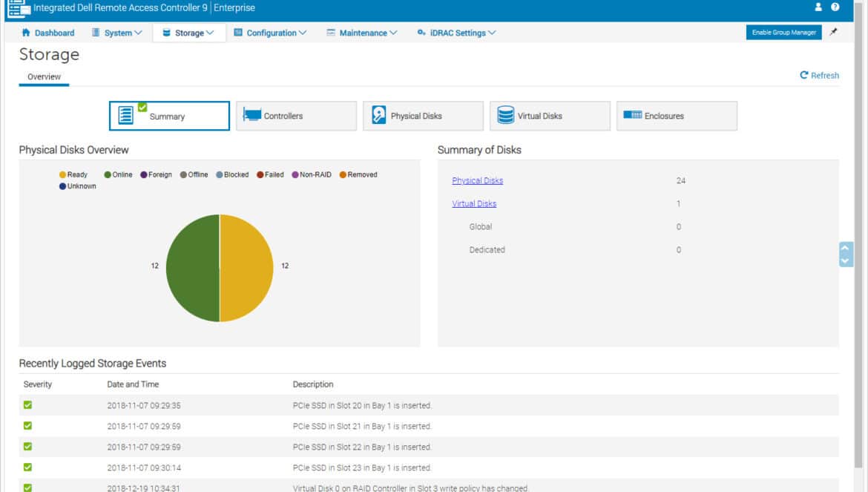
Task: Click the Summary list icon
Action: tap(125, 115)
